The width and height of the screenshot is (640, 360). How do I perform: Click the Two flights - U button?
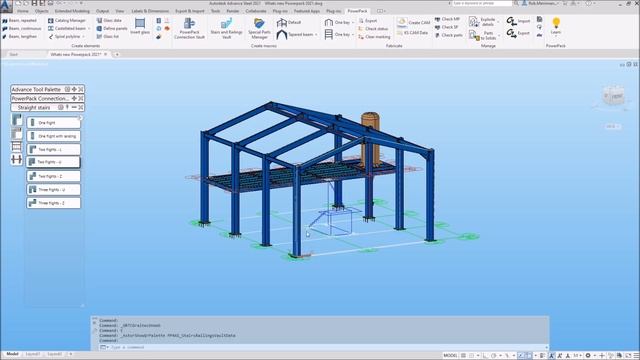pos(53,162)
